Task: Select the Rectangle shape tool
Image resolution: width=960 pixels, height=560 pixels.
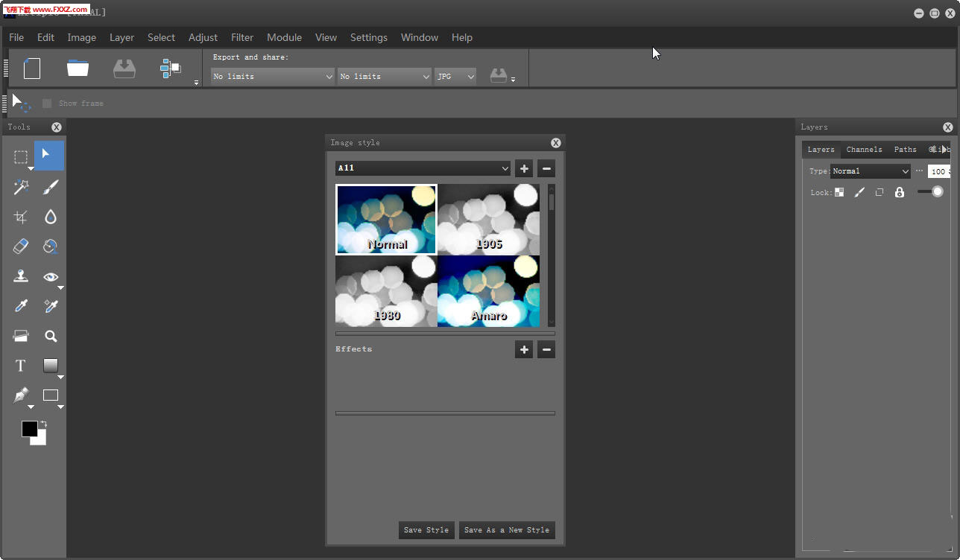Action: (x=50, y=395)
